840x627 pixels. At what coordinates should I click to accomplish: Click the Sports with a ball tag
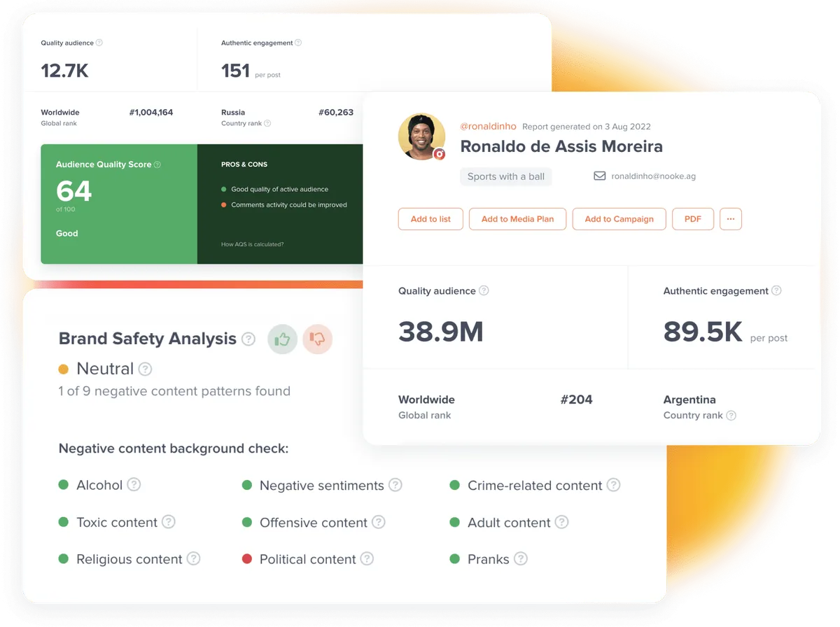506,176
